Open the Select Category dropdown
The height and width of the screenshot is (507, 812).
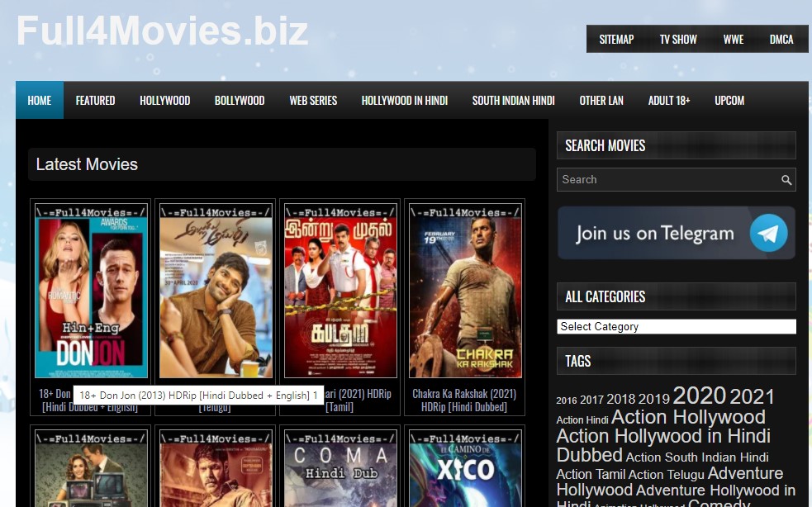(677, 326)
